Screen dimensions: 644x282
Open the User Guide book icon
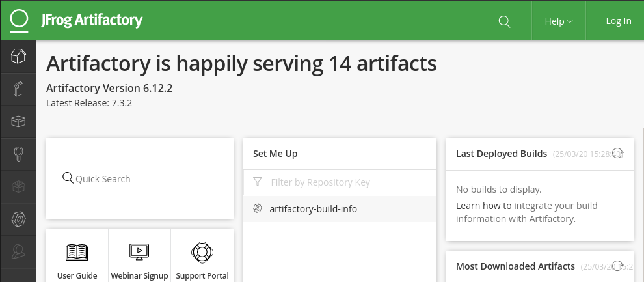pos(77,252)
